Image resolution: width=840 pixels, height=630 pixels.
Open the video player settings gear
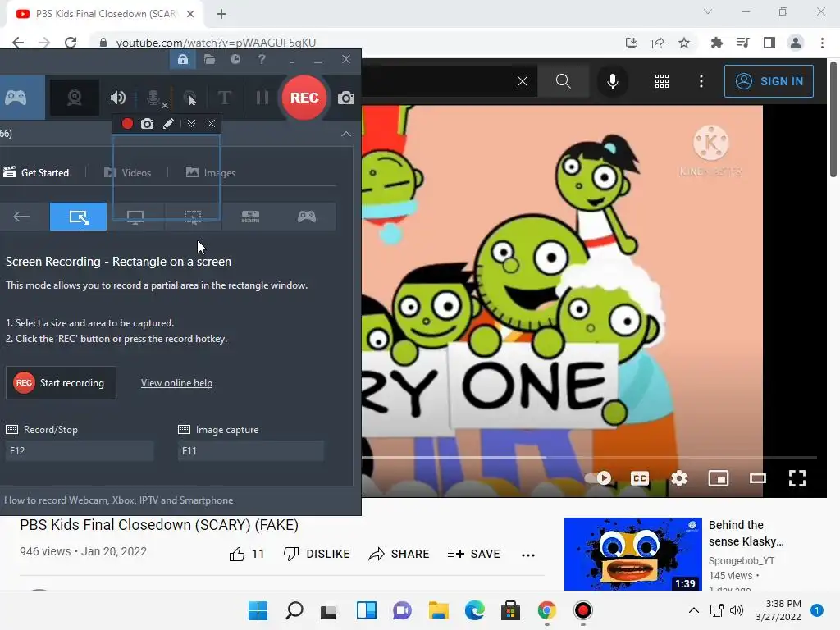tap(678, 478)
